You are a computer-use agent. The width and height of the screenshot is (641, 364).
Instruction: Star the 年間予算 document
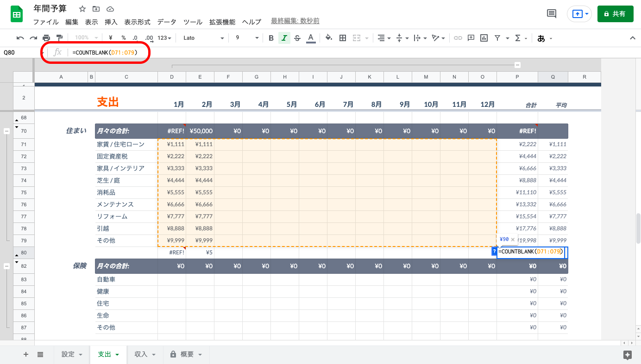coord(82,9)
